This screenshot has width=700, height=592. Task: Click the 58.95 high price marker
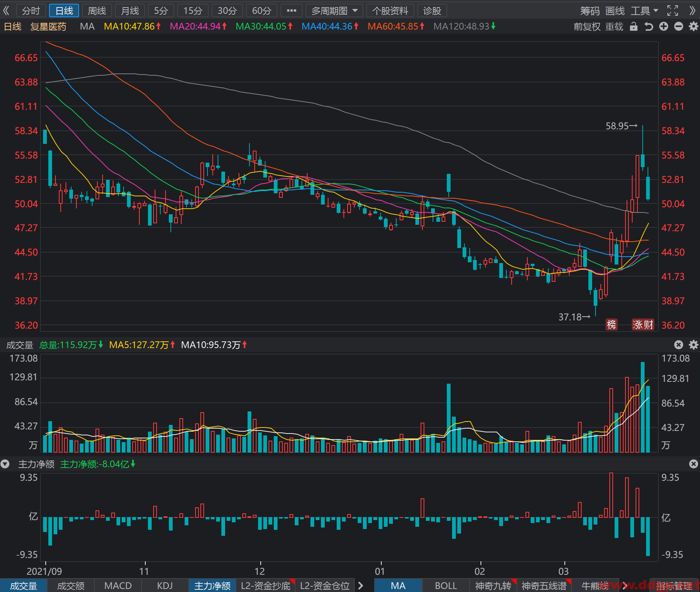[621, 126]
